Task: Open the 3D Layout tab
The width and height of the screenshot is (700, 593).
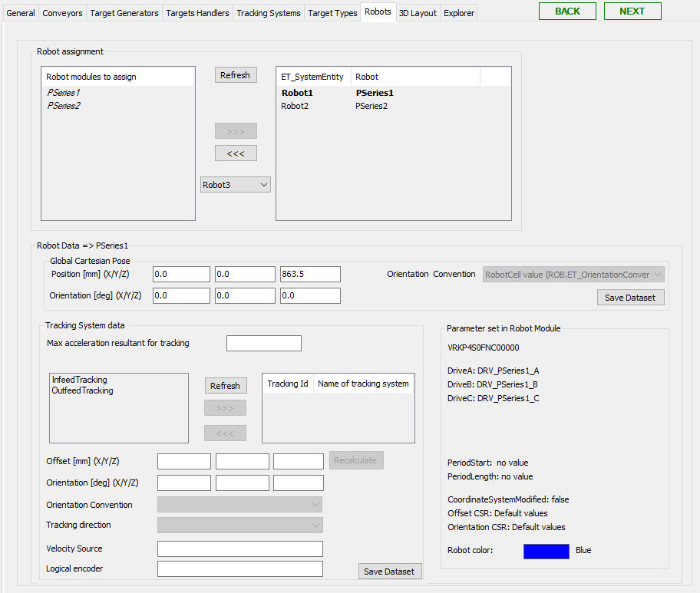Action: (x=418, y=13)
